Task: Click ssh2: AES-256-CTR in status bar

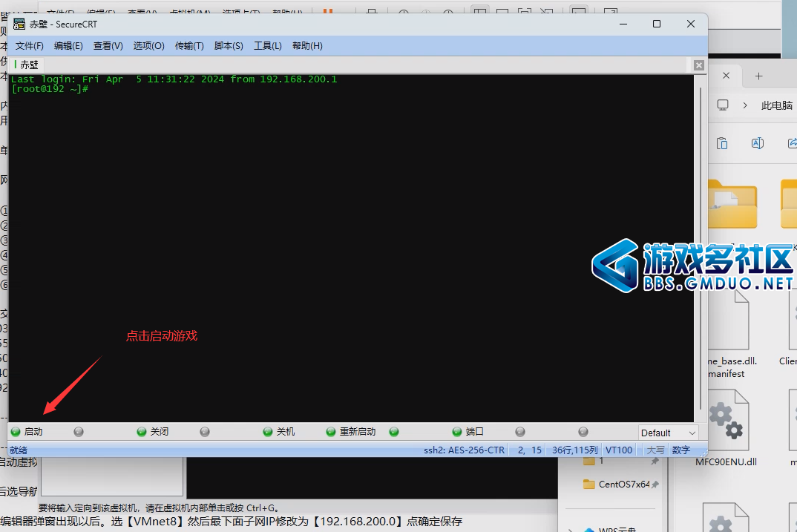Action: (x=464, y=450)
